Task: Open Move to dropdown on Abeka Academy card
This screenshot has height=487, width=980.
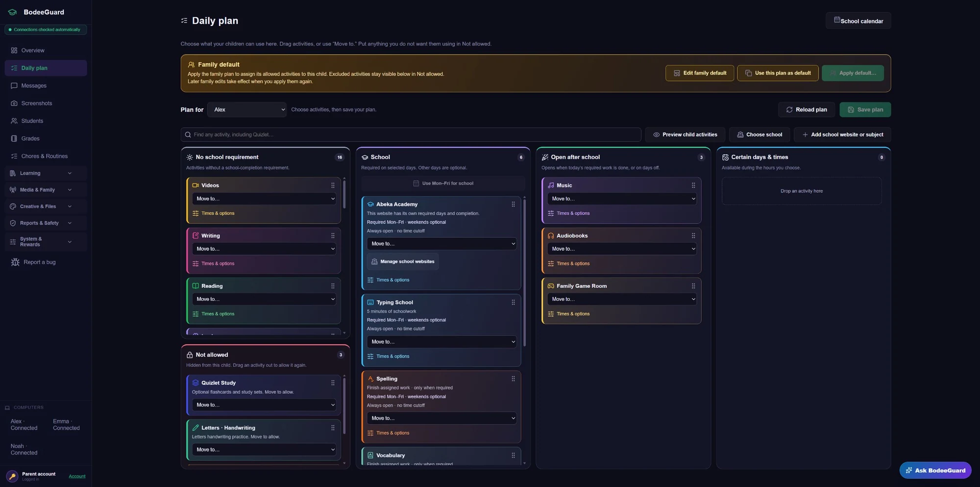Action: click(x=441, y=244)
